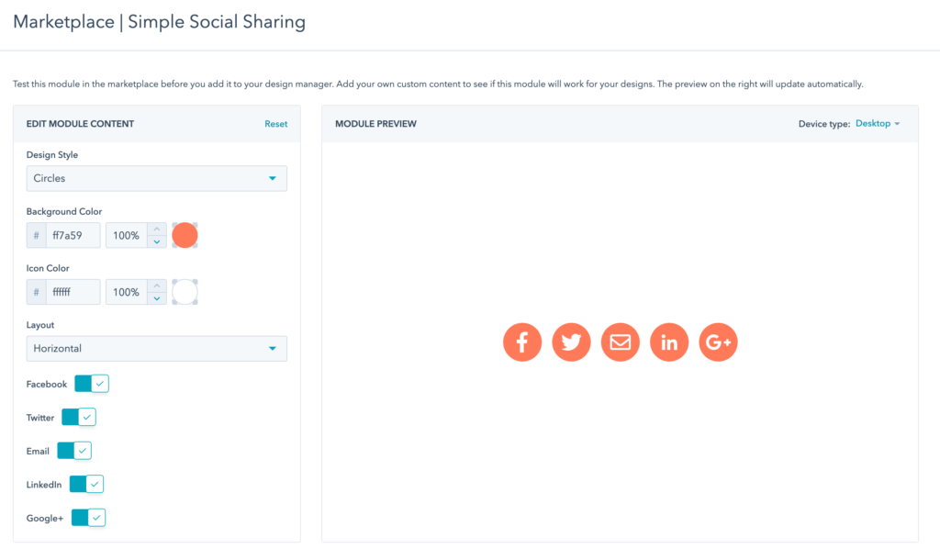The width and height of the screenshot is (940, 560).
Task: Click the Google+ share icon in preview
Action: click(719, 342)
